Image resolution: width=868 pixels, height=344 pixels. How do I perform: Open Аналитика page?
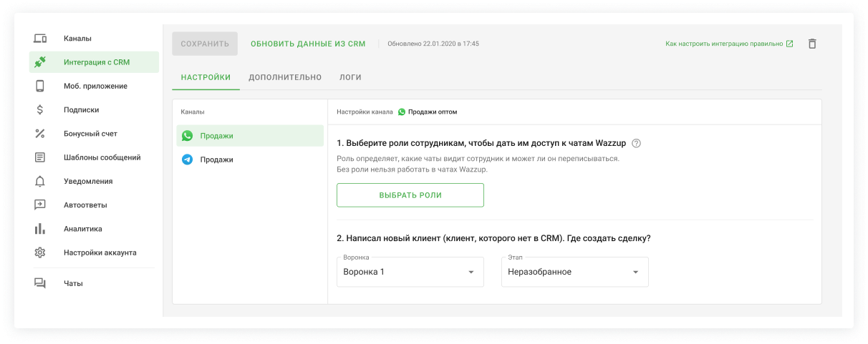pyautogui.click(x=82, y=229)
